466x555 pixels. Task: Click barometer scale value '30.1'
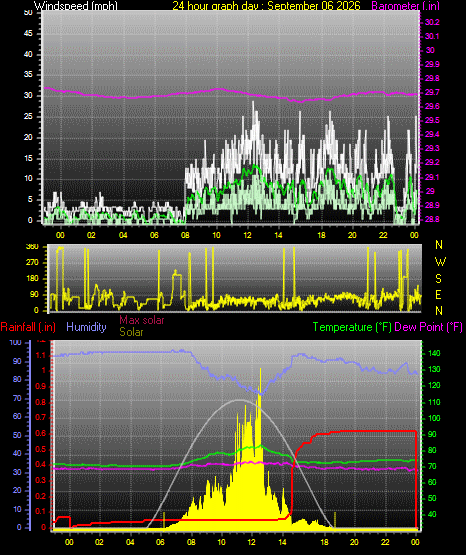click(432, 36)
